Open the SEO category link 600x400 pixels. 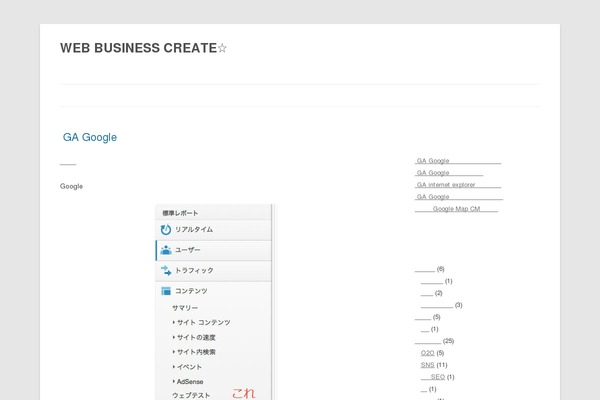click(x=433, y=377)
